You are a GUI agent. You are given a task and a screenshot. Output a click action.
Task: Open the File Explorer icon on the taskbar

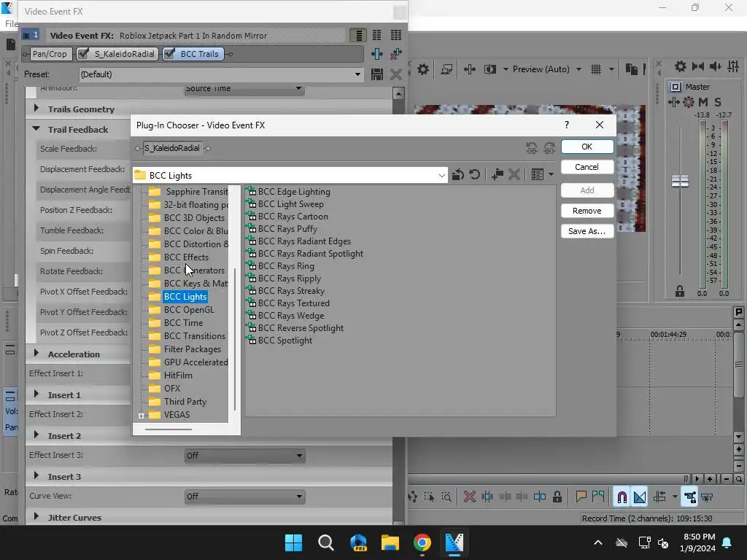pyautogui.click(x=390, y=542)
